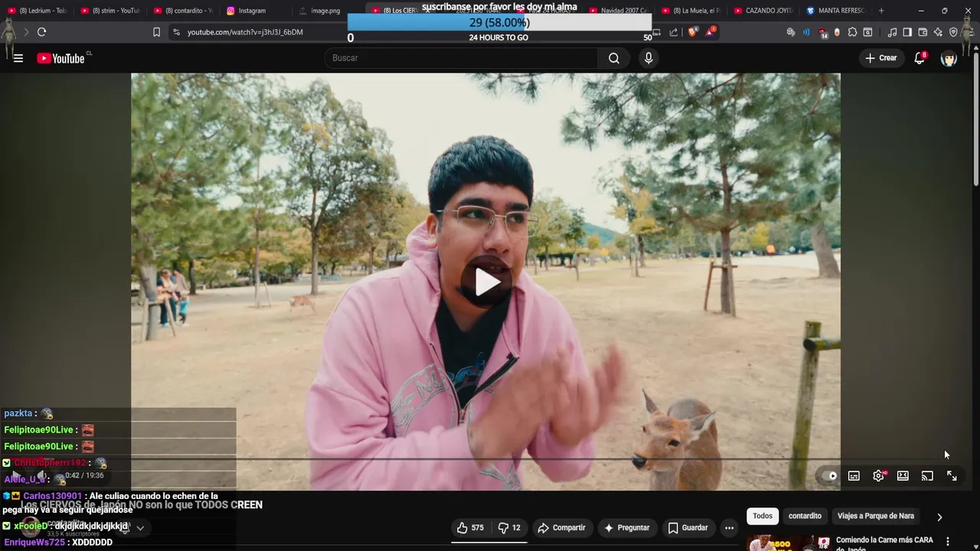
Task: Go to YouTube home via the logo
Action: pos(60,58)
